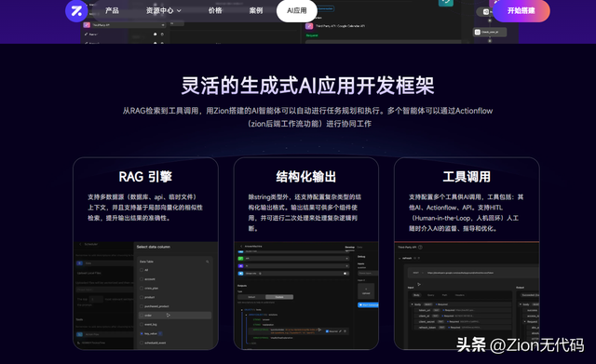596x364 pixels.
Task: Click the 结构化输出 card heading
Action: [x=306, y=177]
